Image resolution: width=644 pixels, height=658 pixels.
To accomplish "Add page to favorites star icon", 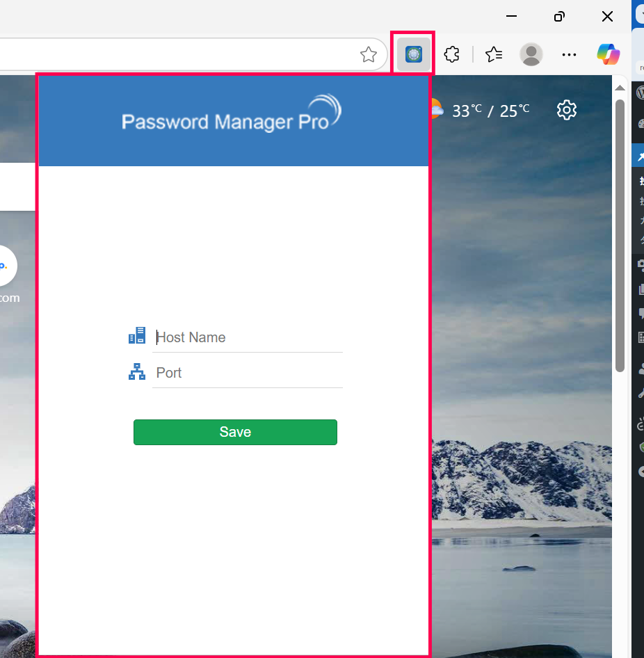I will pyautogui.click(x=368, y=54).
